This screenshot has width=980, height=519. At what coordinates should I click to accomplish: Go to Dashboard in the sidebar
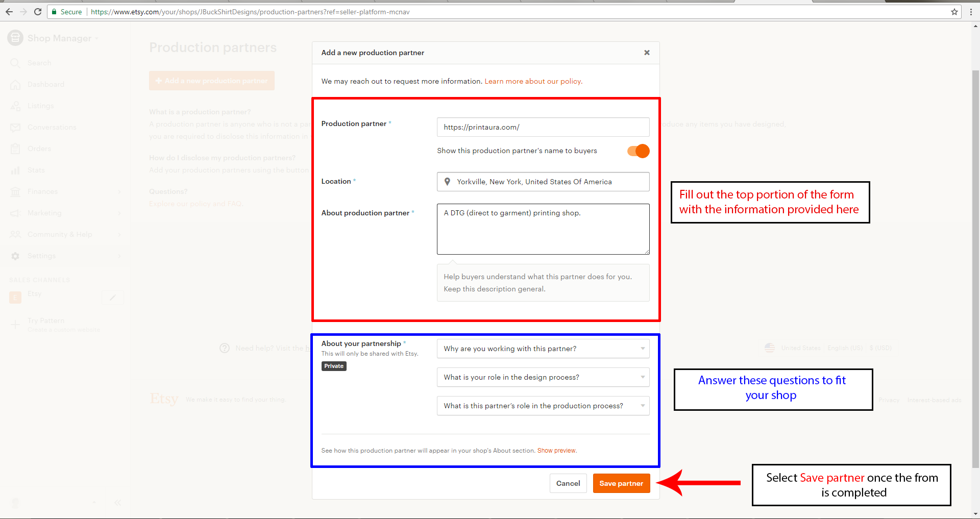point(46,84)
